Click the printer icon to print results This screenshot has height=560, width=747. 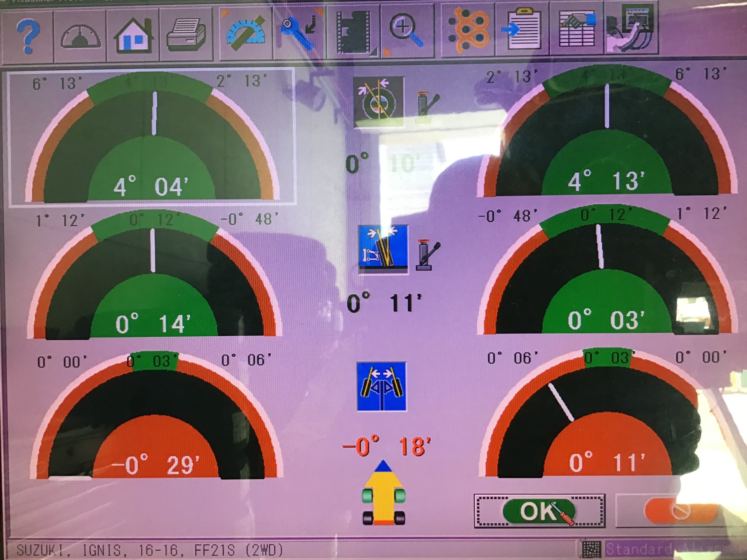tap(186, 35)
